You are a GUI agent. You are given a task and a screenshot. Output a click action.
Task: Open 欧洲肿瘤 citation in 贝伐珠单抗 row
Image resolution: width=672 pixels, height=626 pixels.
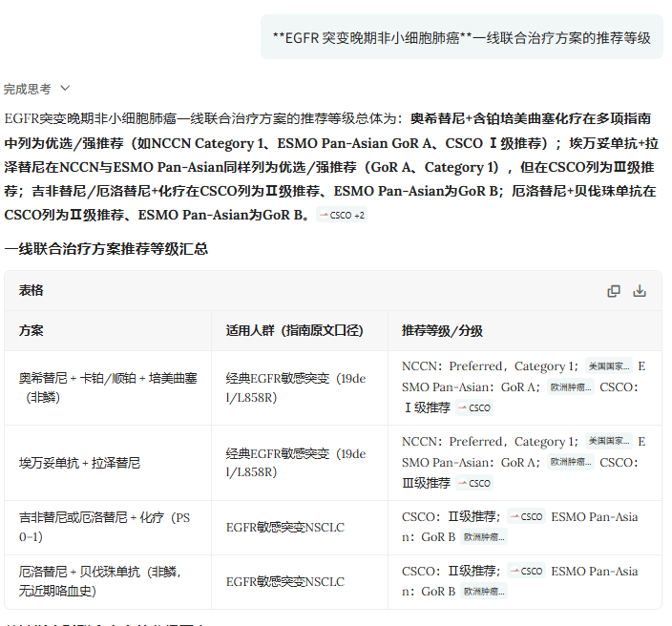point(484,592)
